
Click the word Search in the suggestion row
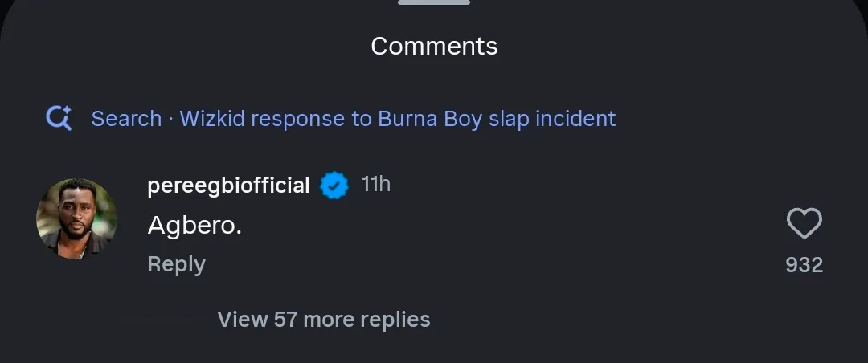click(126, 119)
